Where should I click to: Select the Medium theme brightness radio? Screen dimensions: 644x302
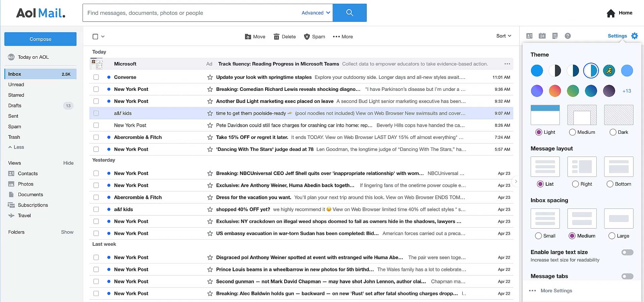(x=572, y=132)
